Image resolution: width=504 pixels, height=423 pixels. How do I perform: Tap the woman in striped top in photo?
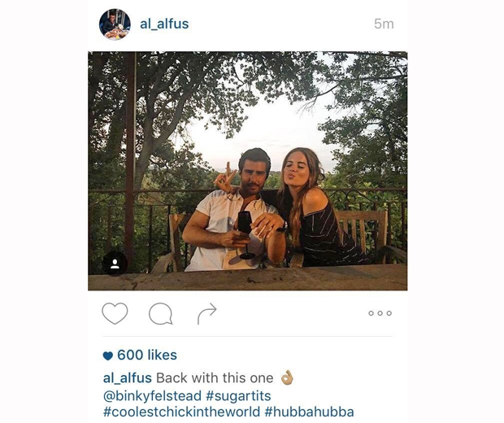[x=318, y=209]
